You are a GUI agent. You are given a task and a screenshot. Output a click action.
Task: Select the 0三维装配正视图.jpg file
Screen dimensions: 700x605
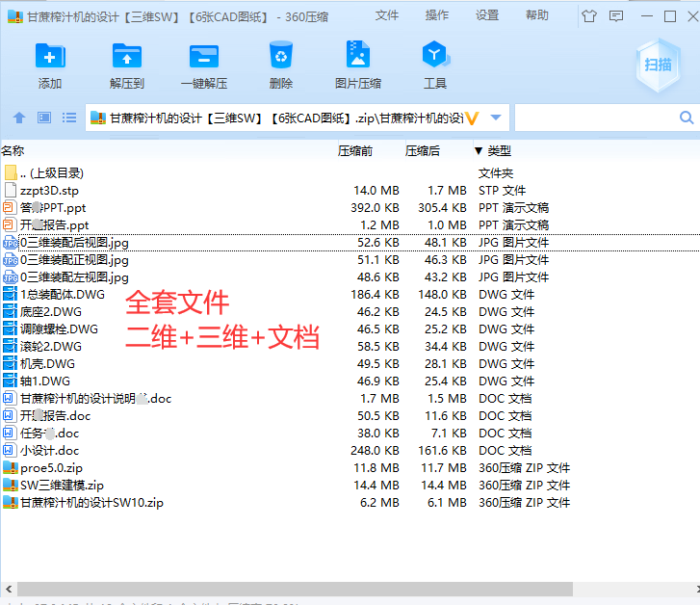(74, 260)
